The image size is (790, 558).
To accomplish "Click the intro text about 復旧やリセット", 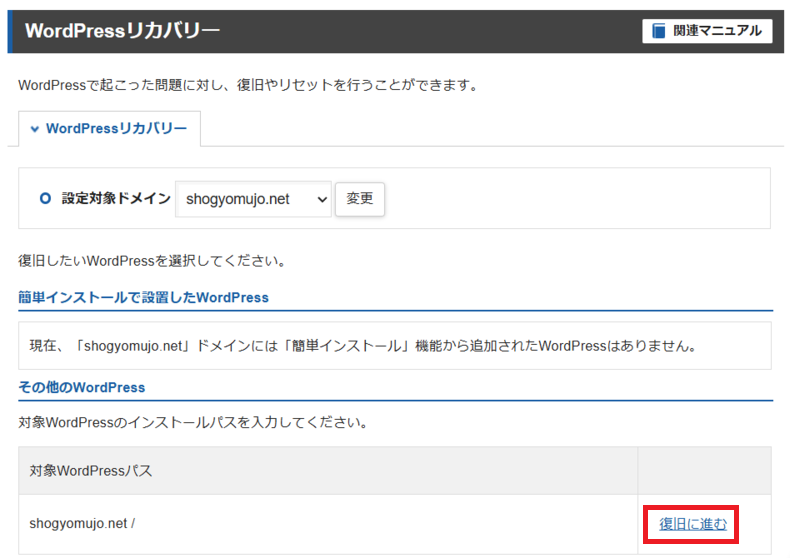I will point(249,85).
